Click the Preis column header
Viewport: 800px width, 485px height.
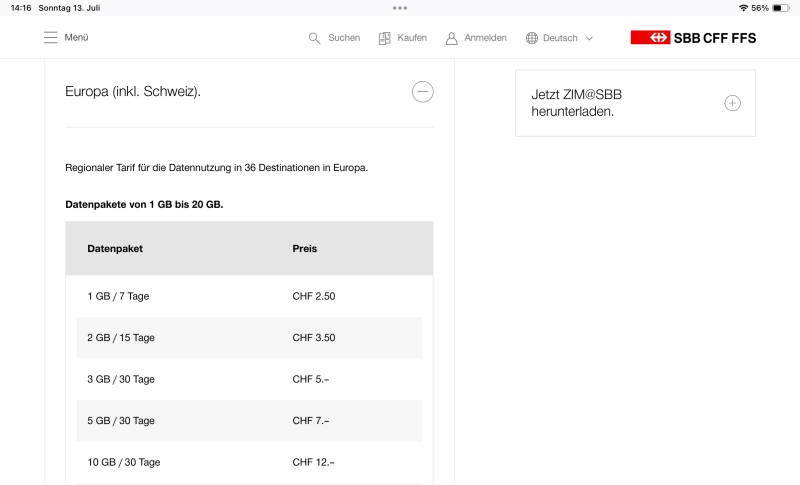coord(305,248)
